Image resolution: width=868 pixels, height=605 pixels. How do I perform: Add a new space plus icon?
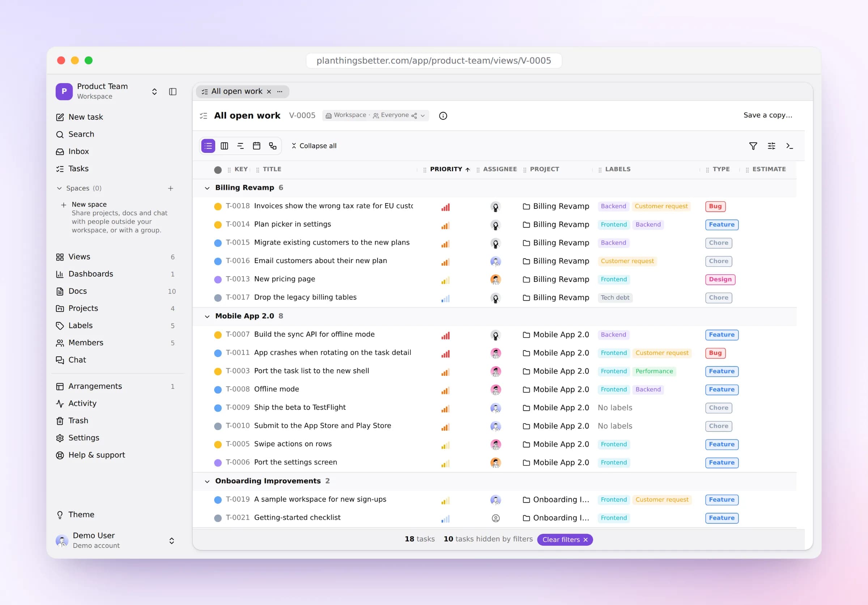point(170,188)
